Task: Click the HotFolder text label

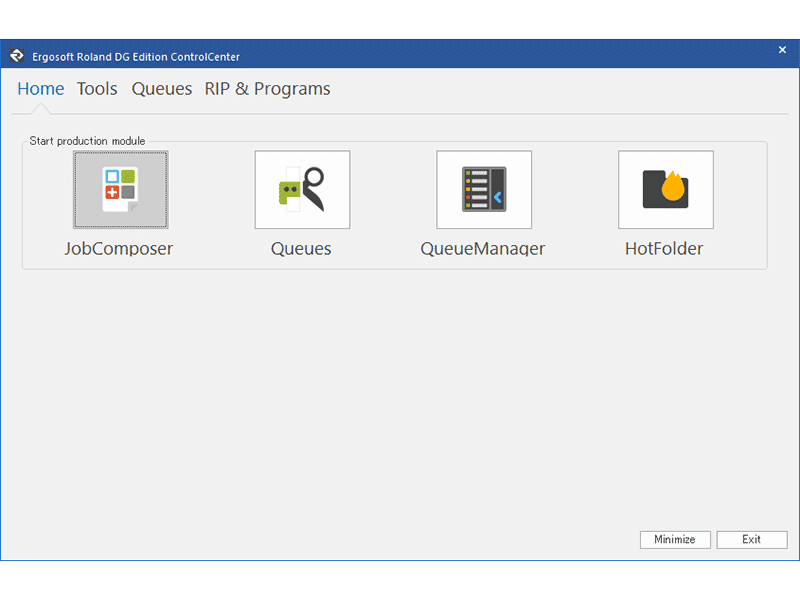Action: pos(664,248)
